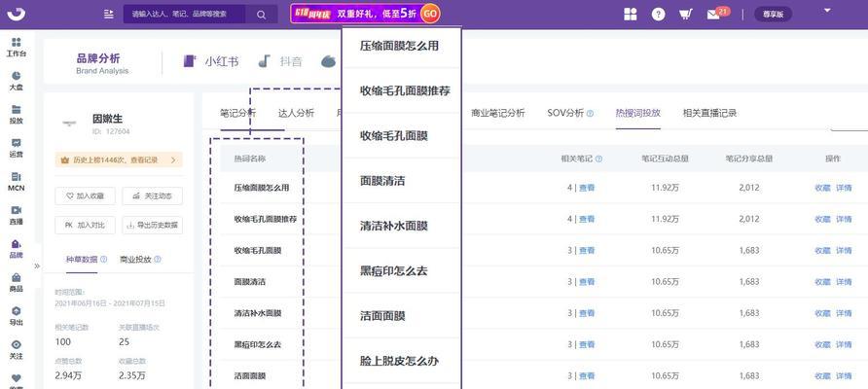Screen dimensions: 868x389
Task: Select the 品牌 brand sidebar icon
Action: (x=16, y=249)
